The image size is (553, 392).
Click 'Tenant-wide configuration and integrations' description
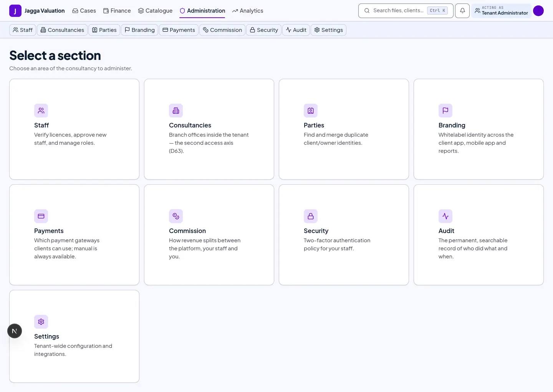73,350
